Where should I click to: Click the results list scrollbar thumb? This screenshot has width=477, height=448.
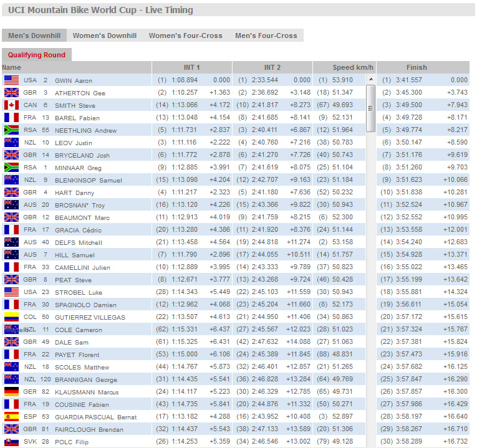[x=370, y=108]
